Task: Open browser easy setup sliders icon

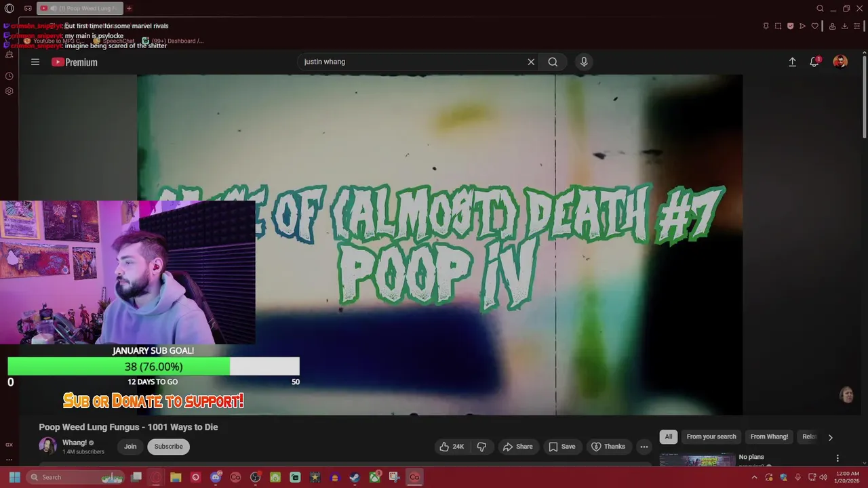Action: (x=857, y=26)
